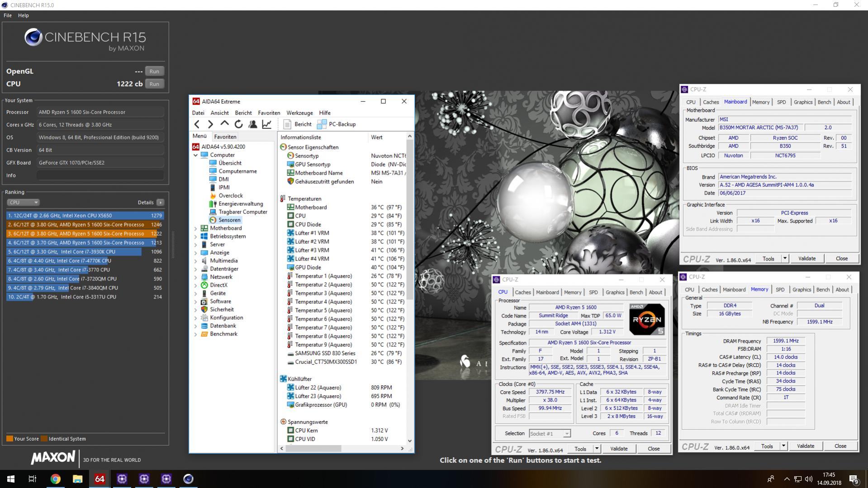
Task: Open the AIDA64 Ansicht menu
Action: click(x=219, y=113)
